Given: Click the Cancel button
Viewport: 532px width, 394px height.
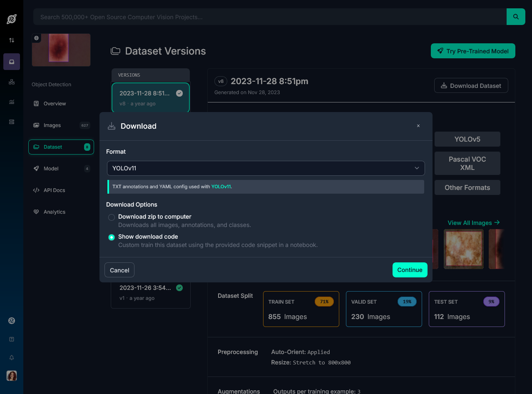Looking at the screenshot, I should (119, 270).
